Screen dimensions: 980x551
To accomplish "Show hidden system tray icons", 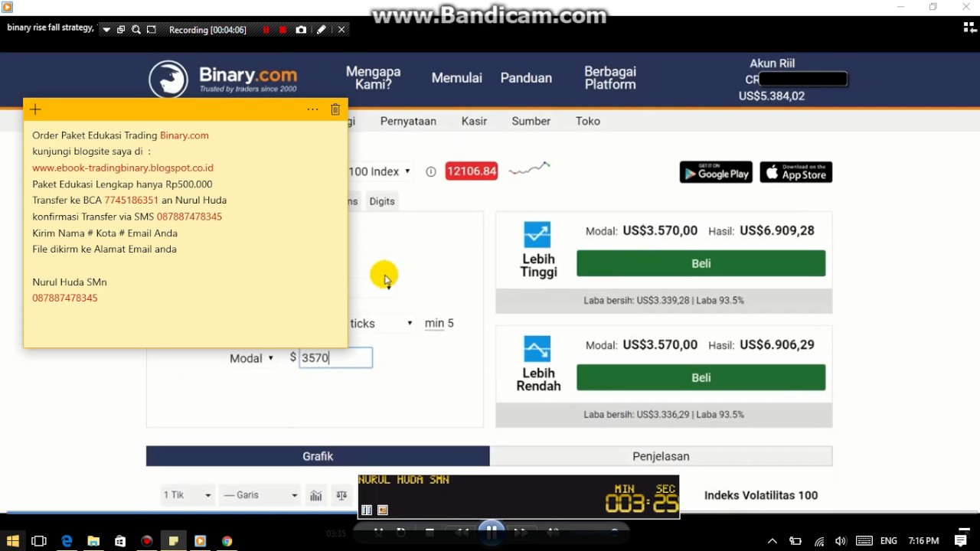I will 773,541.
